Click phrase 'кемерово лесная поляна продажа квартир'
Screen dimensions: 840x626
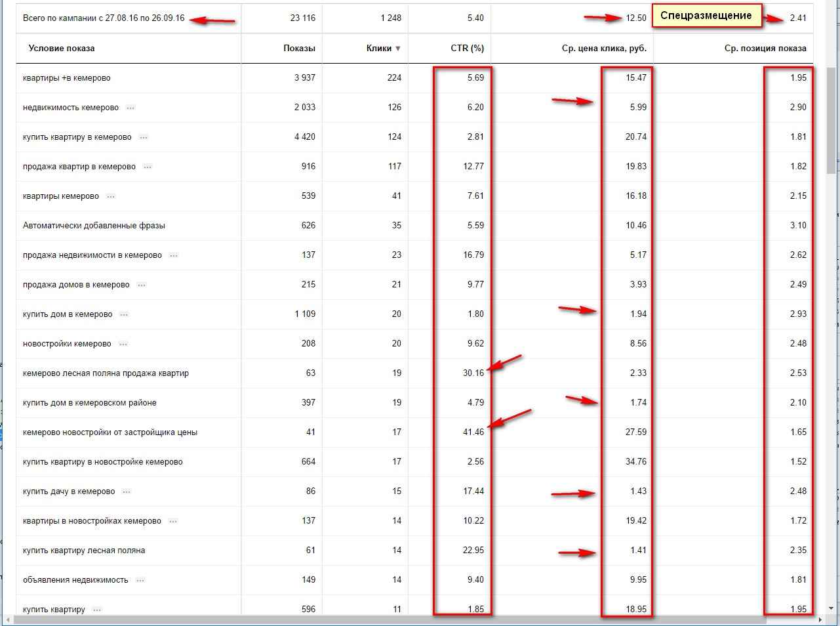[x=106, y=373]
